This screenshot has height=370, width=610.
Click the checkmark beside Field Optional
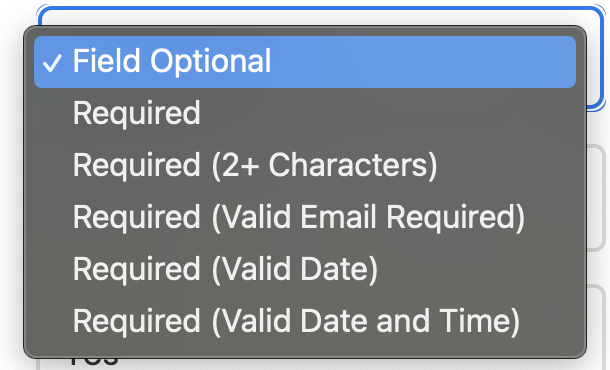click(52, 63)
